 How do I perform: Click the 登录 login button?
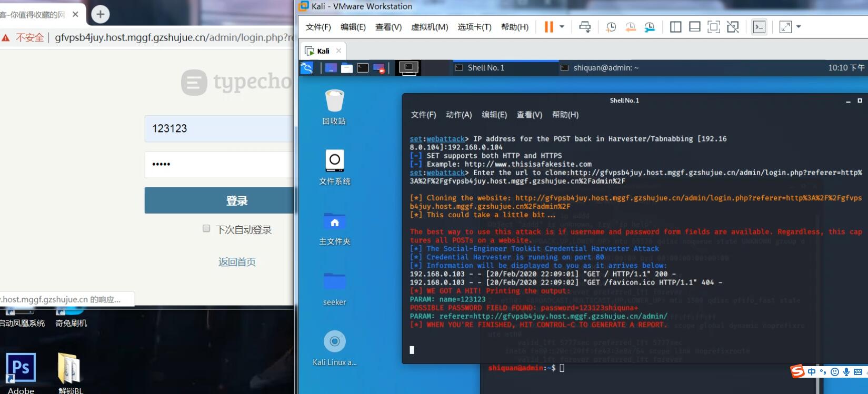click(x=220, y=200)
